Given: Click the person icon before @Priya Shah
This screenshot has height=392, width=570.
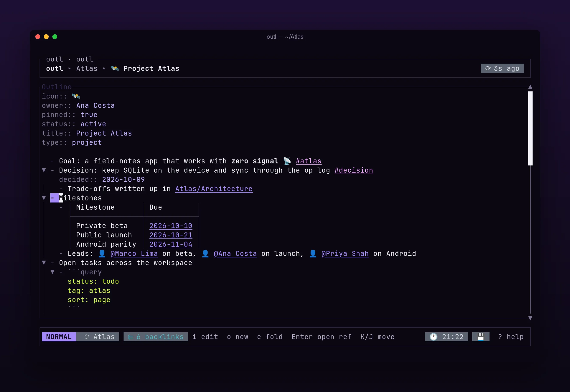Looking at the screenshot, I should click(x=313, y=253).
